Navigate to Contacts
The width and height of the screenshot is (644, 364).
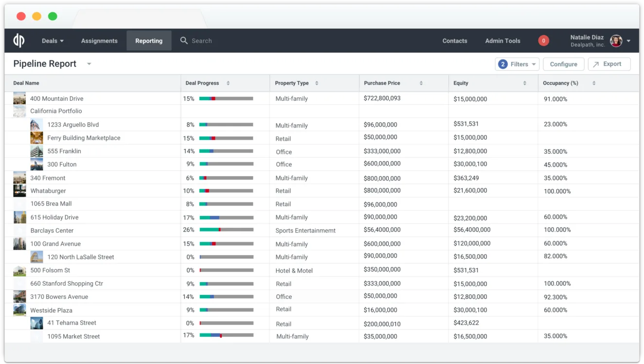(454, 40)
